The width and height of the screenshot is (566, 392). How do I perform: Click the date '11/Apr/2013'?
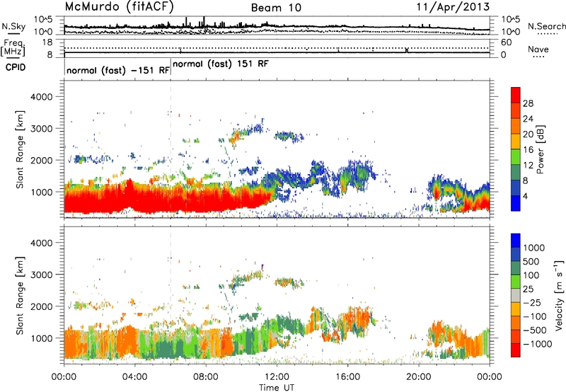click(x=453, y=7)
